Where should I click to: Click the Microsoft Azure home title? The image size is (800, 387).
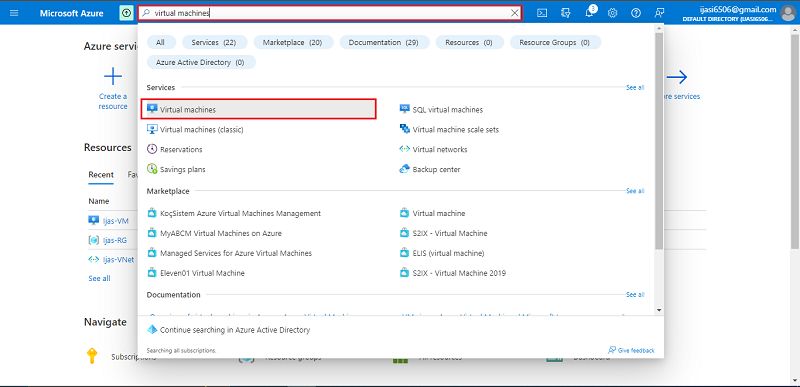click(x=71, y=13)
